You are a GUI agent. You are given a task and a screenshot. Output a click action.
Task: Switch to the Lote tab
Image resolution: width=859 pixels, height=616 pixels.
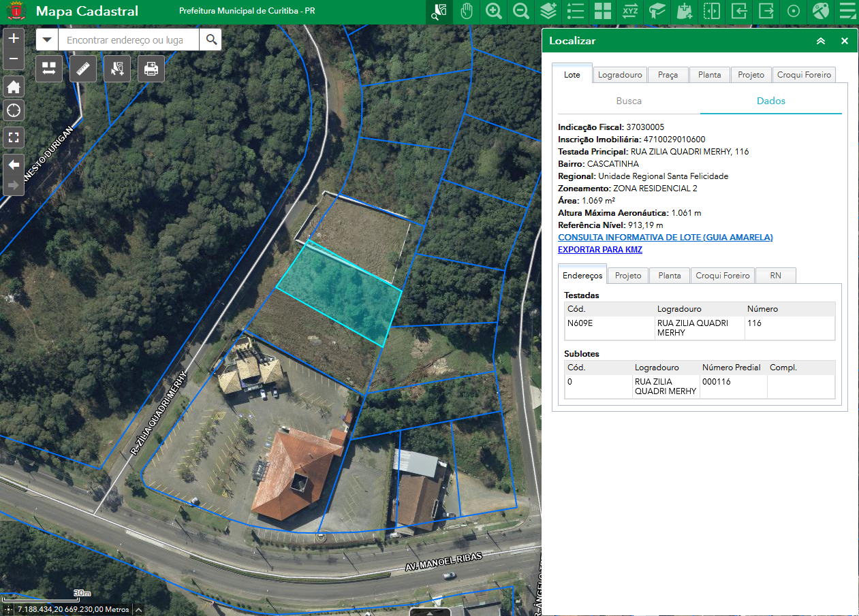coord(572,75)
